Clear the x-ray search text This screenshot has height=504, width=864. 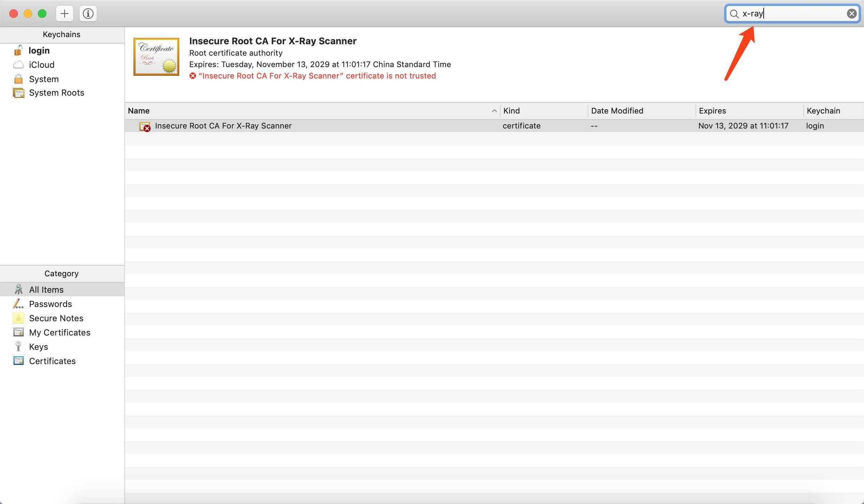tap(852, 14)
